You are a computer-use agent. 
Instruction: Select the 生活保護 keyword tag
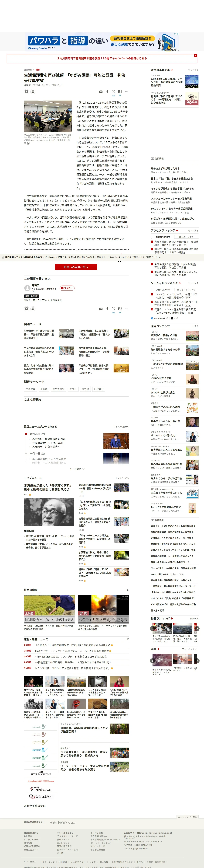(30, 389)
